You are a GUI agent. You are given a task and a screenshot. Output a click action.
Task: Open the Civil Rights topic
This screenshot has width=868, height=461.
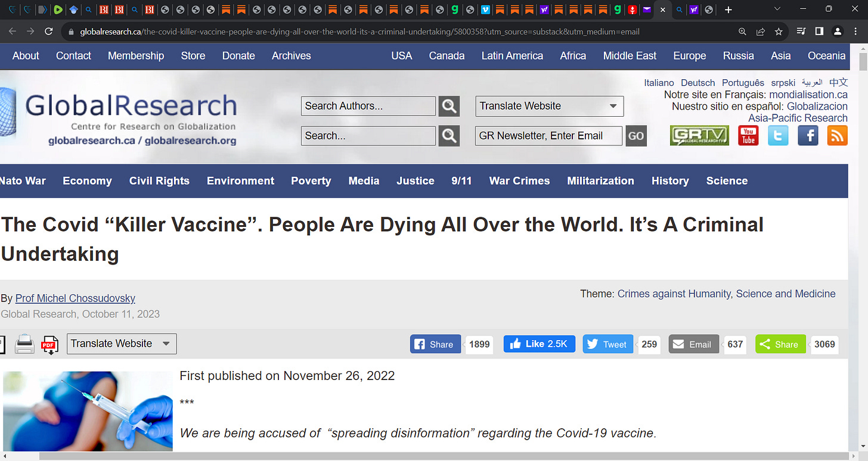159,180
